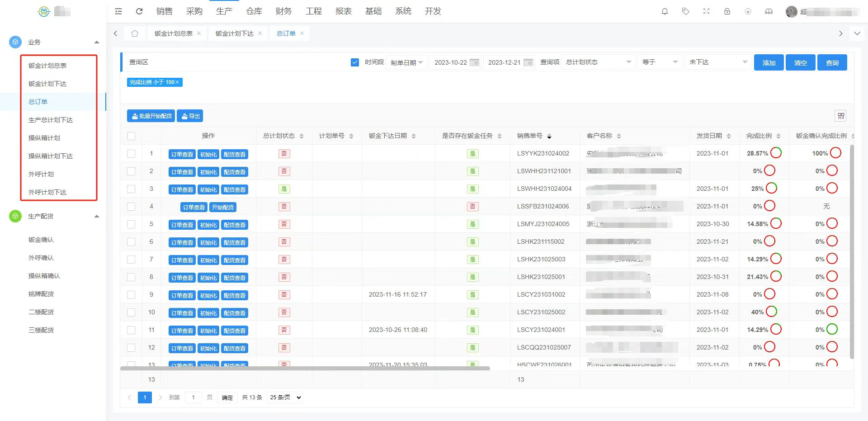This screenshot has width=868, height=421.
Task: Click the start date 2023-10-22 field
Action: pos(455,62)
